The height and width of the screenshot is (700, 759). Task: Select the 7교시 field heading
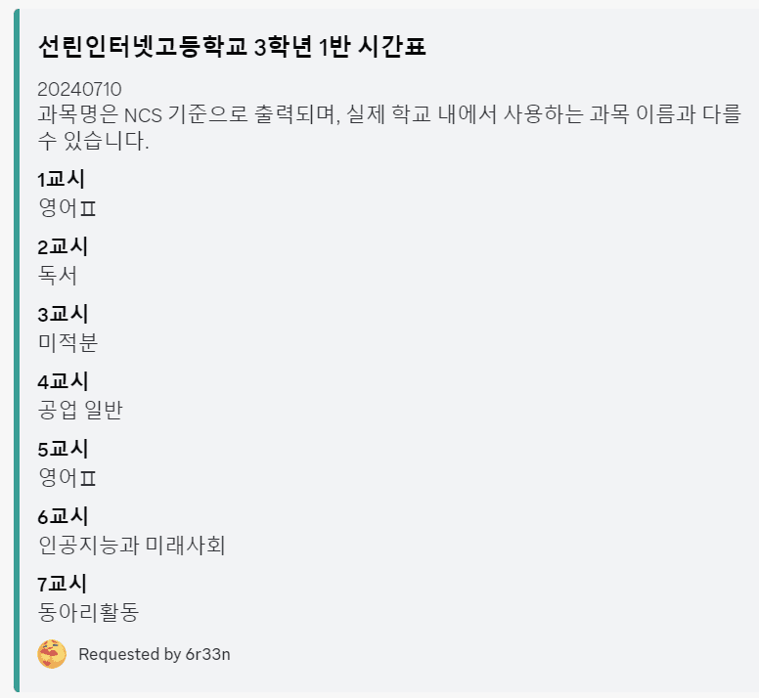tap(63, 584)
